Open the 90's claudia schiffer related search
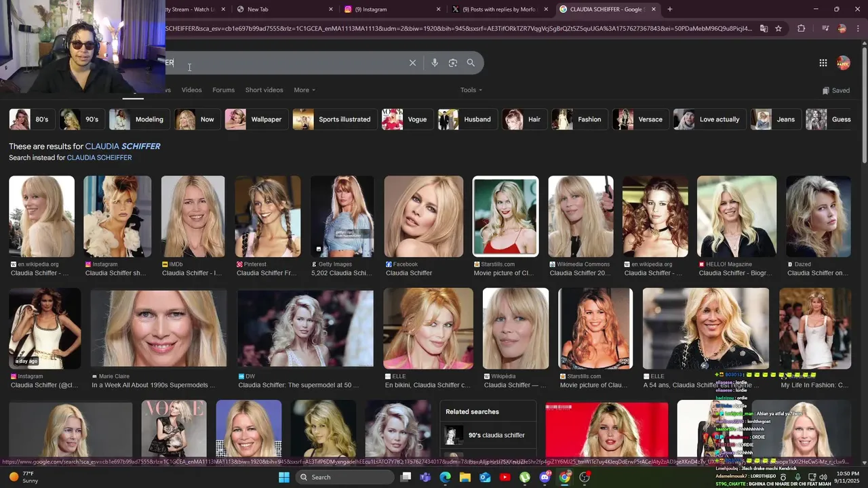868x488 pixels. click(488, 435)
